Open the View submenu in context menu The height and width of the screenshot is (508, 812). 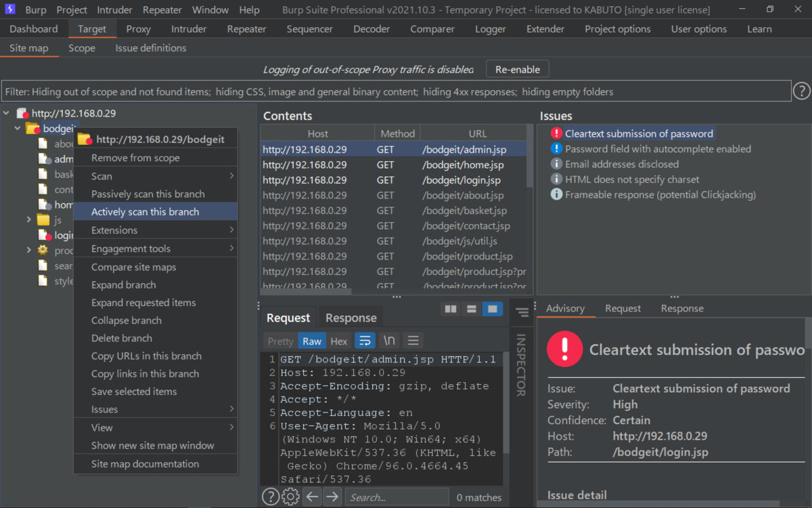click(156, 427)
